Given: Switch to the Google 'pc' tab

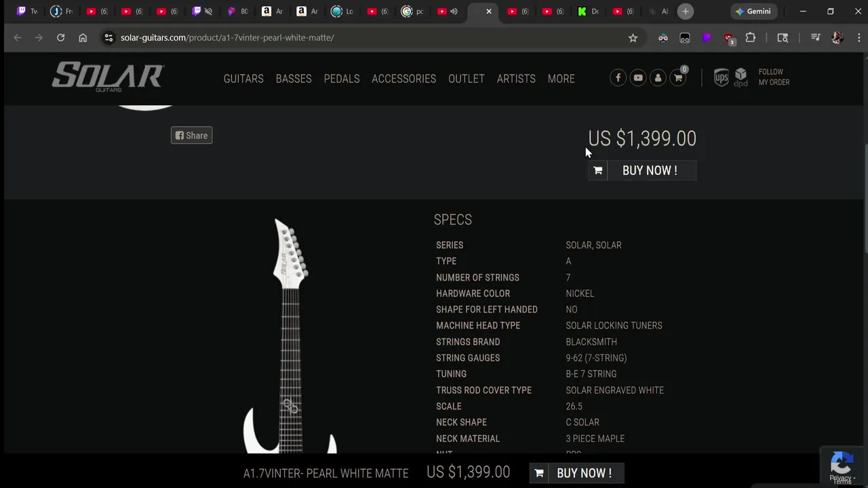Looking at the screenshot, I should pyautogui.click(x=412, y=12).
